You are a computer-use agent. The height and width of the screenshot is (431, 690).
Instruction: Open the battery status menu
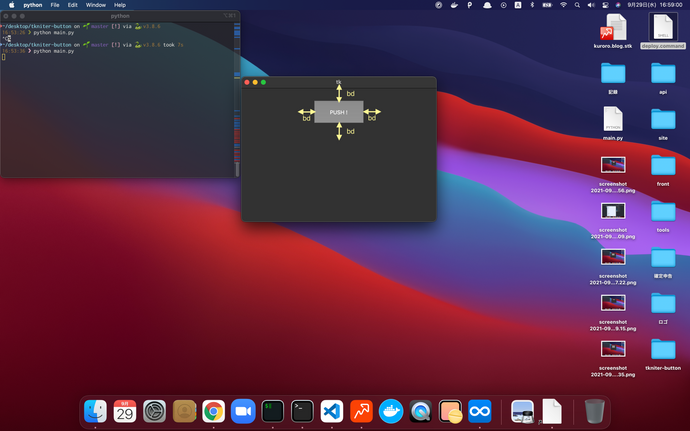click(x=547, y=5)
